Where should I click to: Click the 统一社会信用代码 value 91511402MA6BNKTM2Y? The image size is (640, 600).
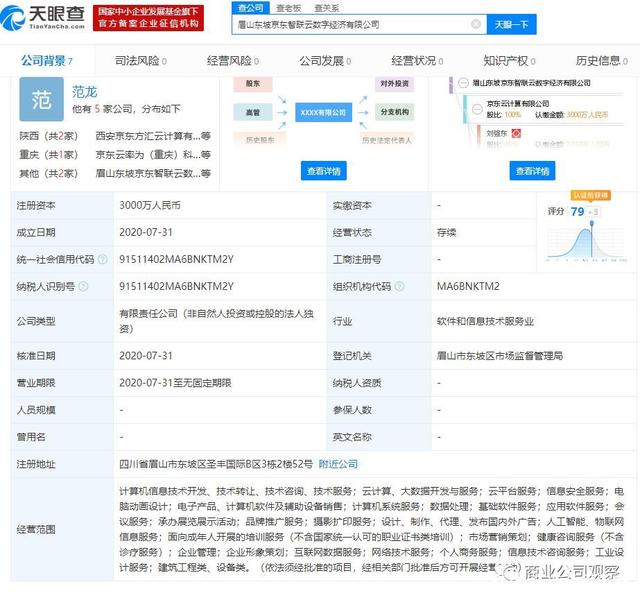pyautogui.click(x=176, y=259)
